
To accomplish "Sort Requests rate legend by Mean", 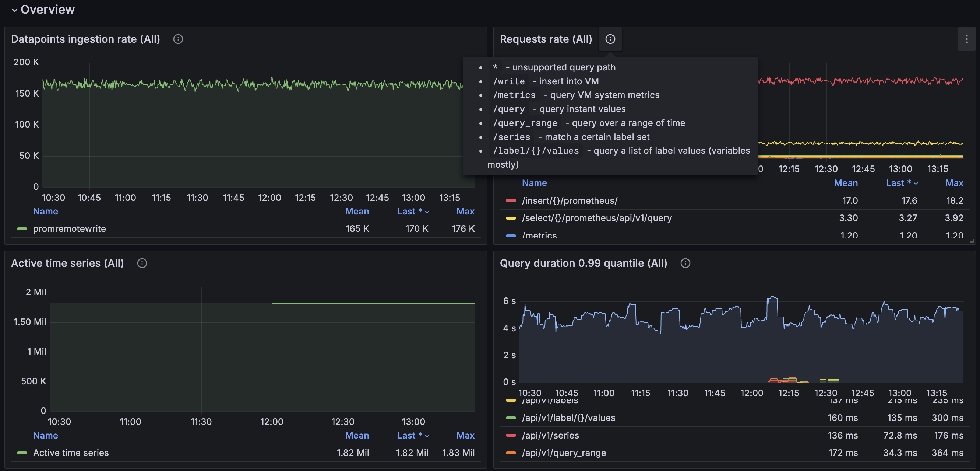I will point(845,183).
